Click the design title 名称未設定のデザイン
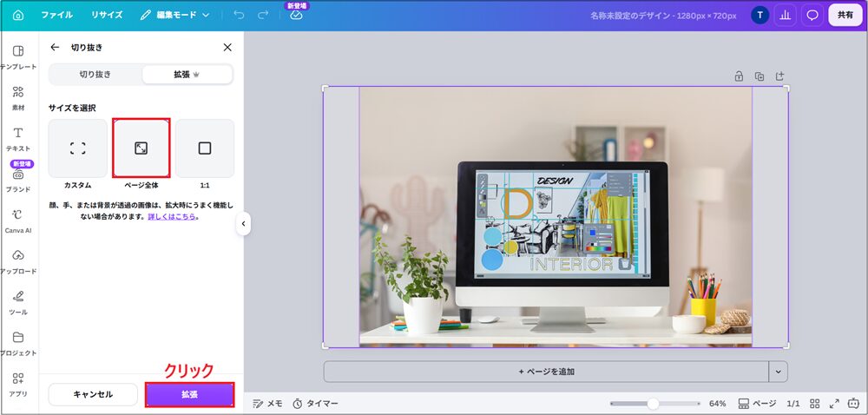The width and height of the screenshot is (868, 415). click(629, 16)
